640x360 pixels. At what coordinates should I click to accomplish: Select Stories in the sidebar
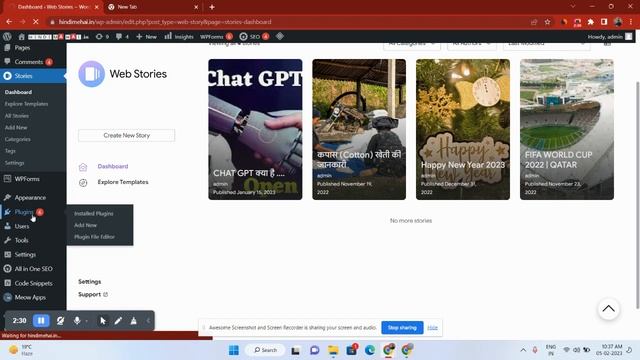(x=23, y=76)
